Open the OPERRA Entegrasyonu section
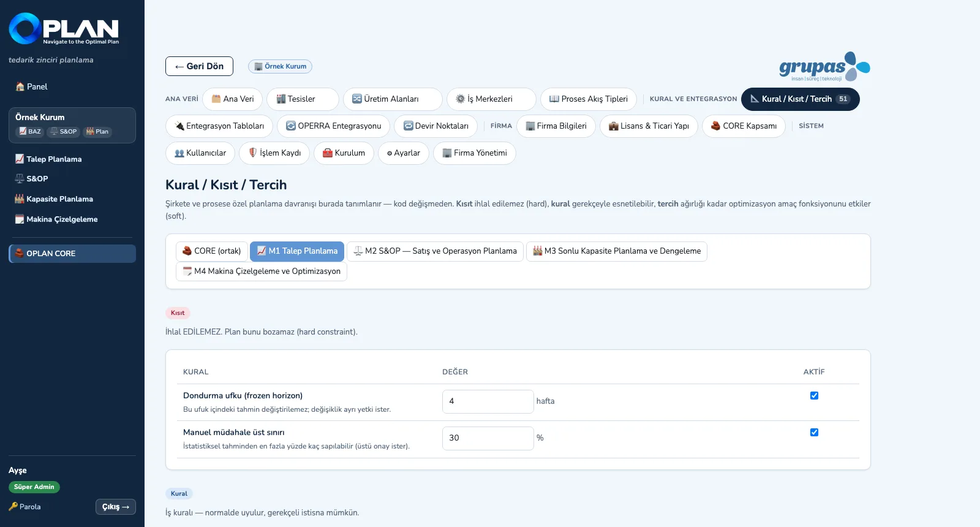The width and height of the screenshot is (980, 527). pos(333,126)
